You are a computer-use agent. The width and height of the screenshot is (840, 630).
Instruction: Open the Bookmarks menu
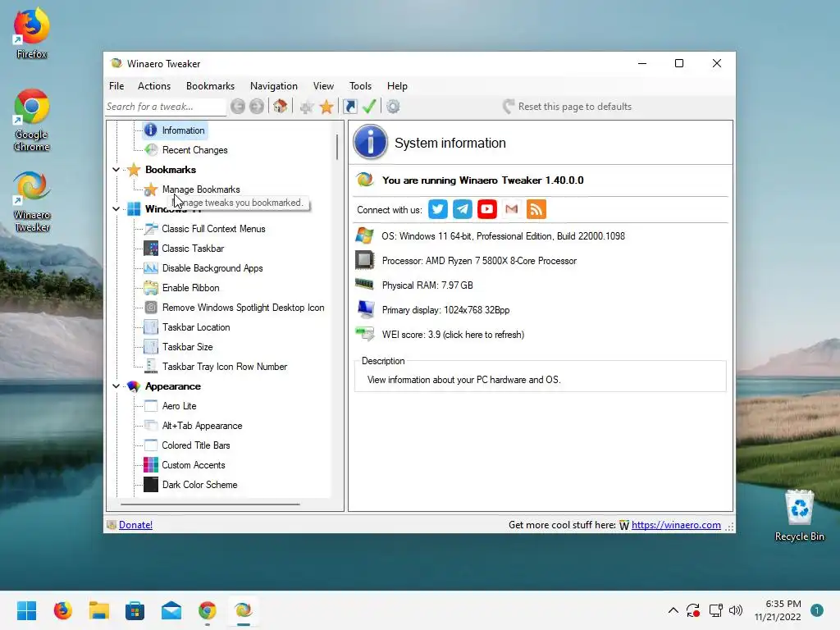[211, 85]
